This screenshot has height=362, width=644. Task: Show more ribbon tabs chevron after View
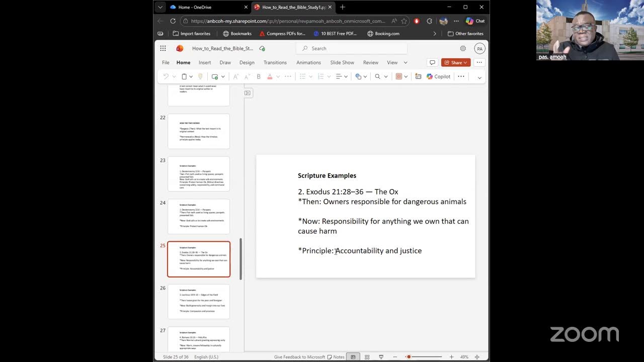pos(406,63)
